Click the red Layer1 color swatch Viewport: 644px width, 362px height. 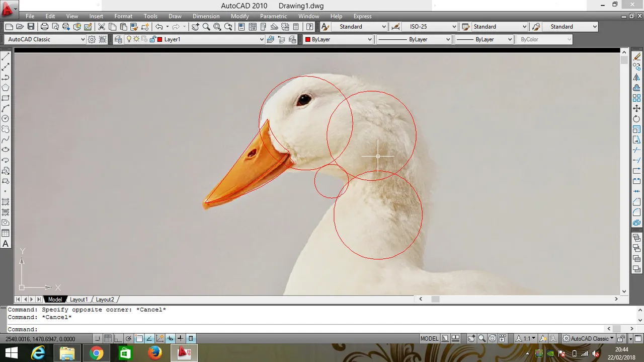159,39
